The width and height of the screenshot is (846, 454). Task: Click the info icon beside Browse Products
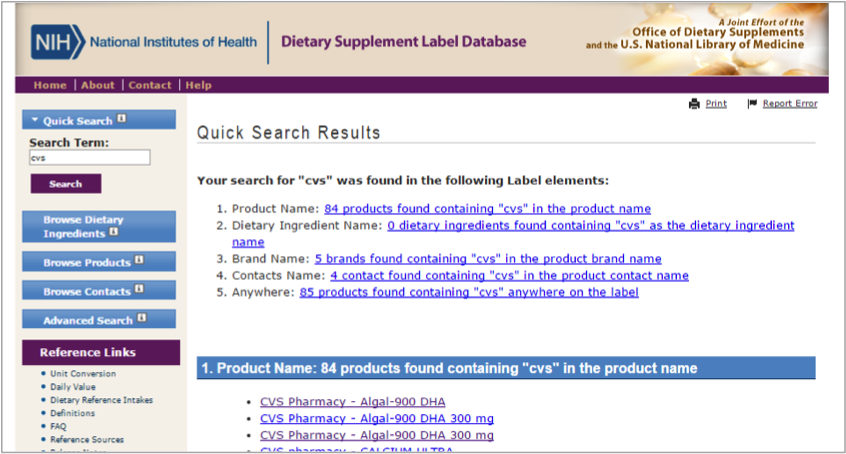(139, 261)
